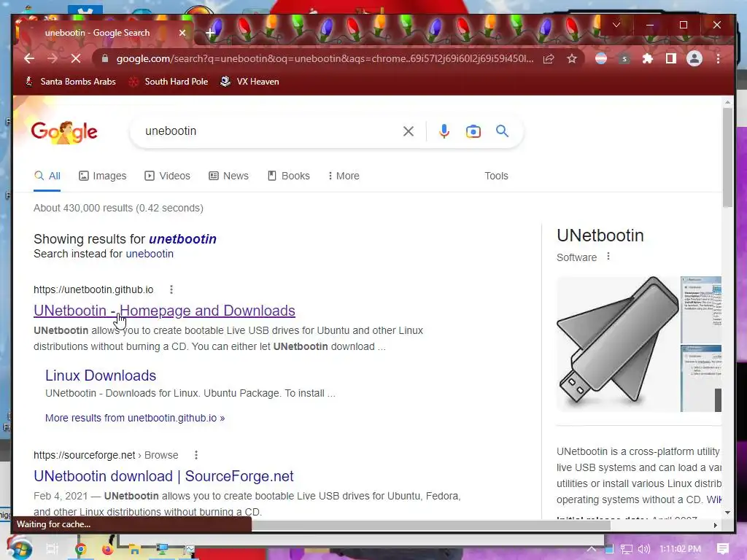
Task: Open the Windows Start button
Action: (x=19, y=548)
